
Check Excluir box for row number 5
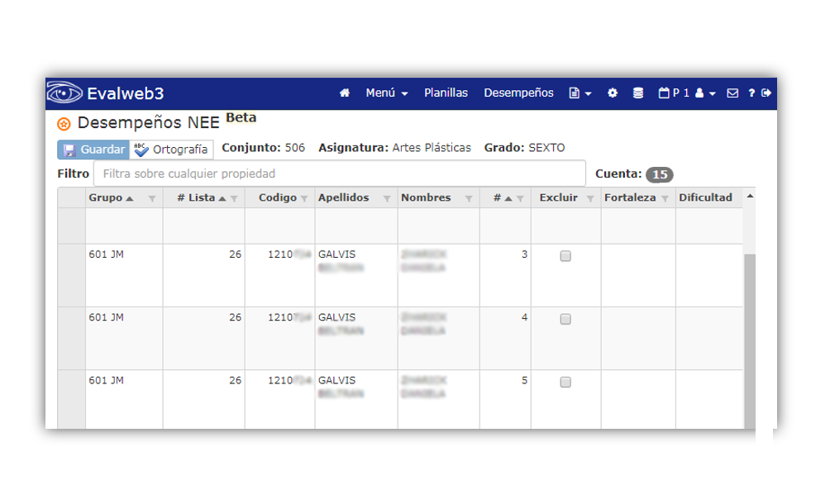click(565, 382)
